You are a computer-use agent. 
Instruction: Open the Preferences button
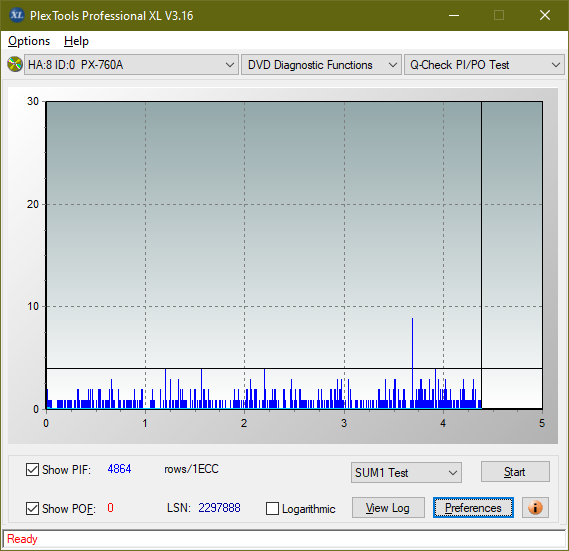tap(473, 507)
